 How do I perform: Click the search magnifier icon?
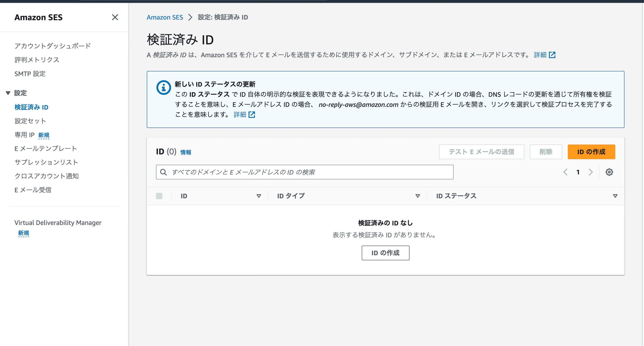click(164, 172)
